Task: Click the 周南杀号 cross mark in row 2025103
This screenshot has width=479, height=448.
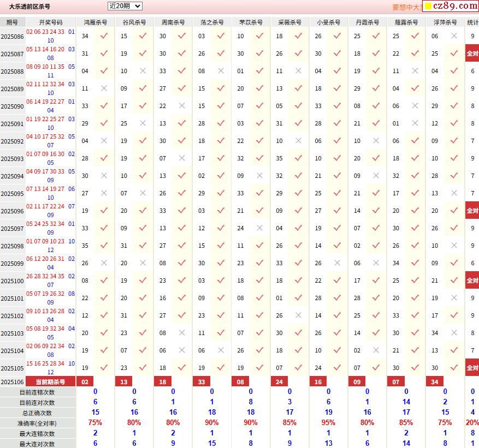Action: tap(182, 333)
